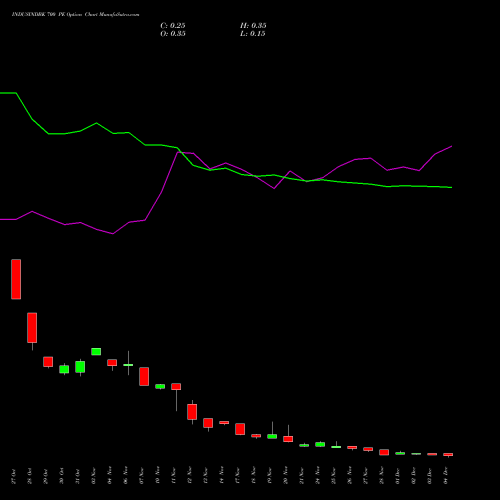Click the 27 Oct date axis label

[x=13, y=476]
